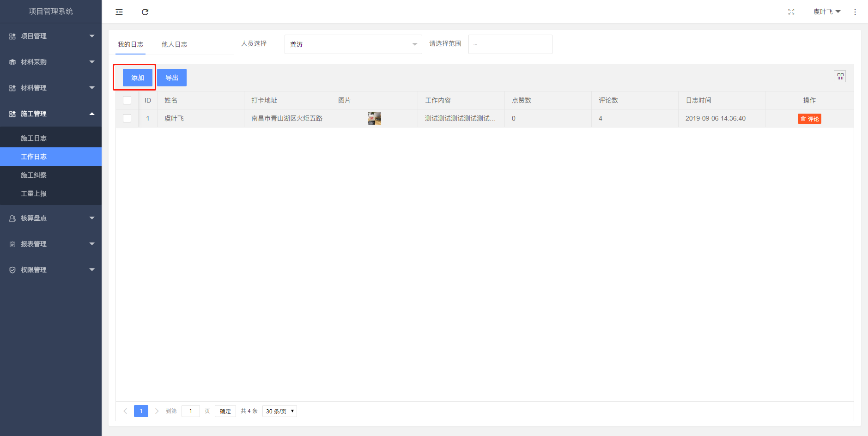This screenshot has height=436, width=868.
Task: Open the 虞叶飞 user account dropdown
Action: click(827, 12)
